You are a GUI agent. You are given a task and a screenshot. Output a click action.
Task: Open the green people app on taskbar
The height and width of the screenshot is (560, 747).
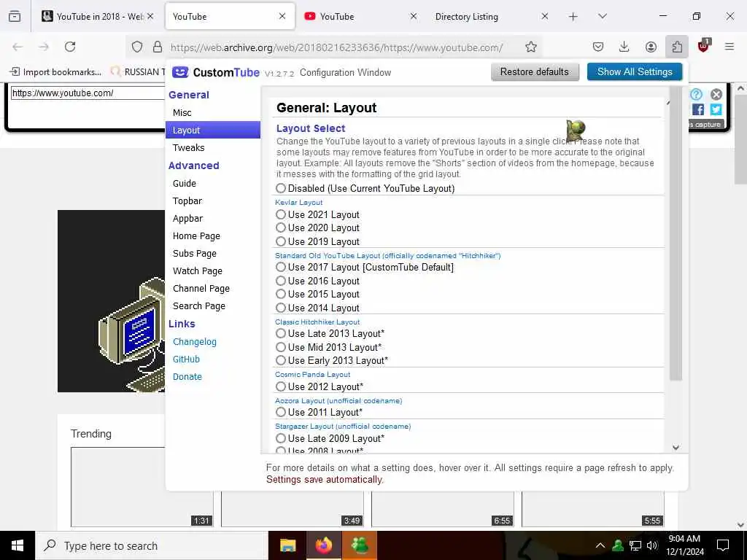click(x=360, y=545)
